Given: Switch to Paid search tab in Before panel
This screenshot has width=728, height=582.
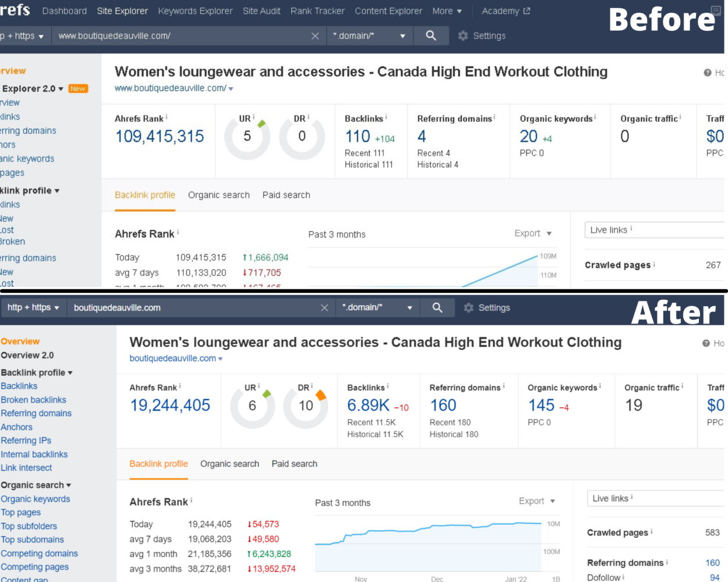Looking at the screenshot, I should click(287, 195).
